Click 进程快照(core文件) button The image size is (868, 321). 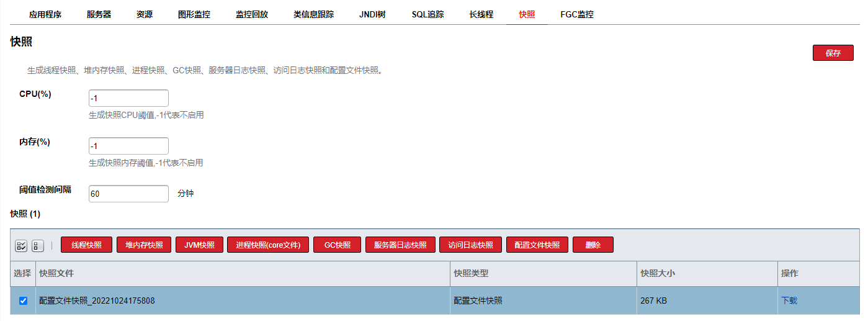click(x=268, y=245)
